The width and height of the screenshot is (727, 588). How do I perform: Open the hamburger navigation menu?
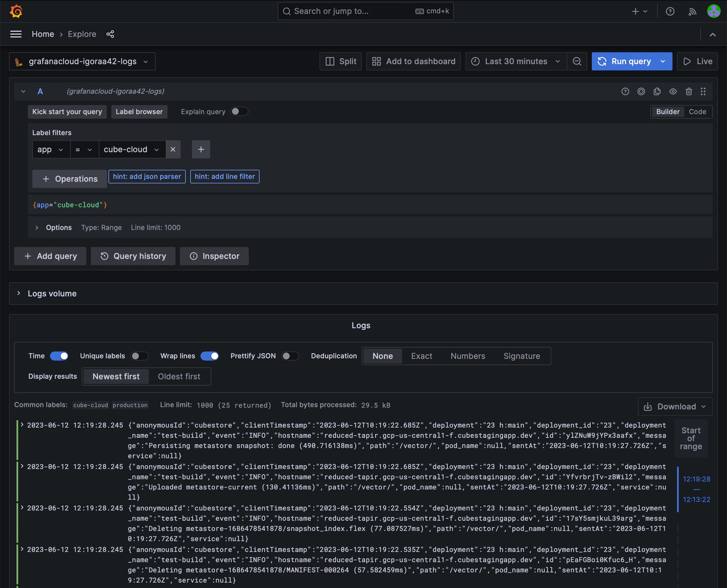coord(16,34)
